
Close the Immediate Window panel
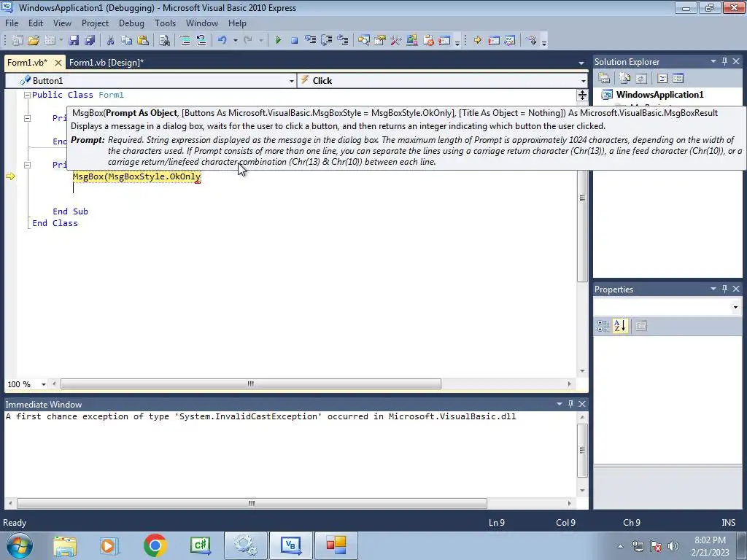tap(582, 404)
